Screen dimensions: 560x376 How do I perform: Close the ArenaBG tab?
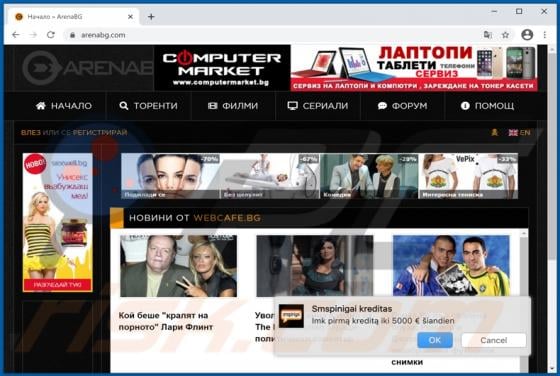pyautogui.click(x=130, y=17)
